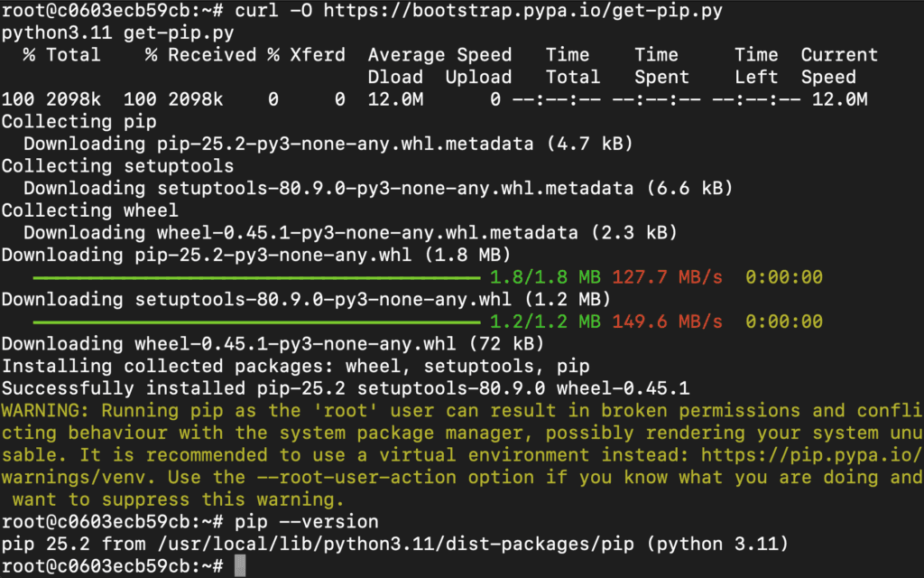Click the 'pip --version' command
This screenshot has height=578, width=924.
[306, 522]
